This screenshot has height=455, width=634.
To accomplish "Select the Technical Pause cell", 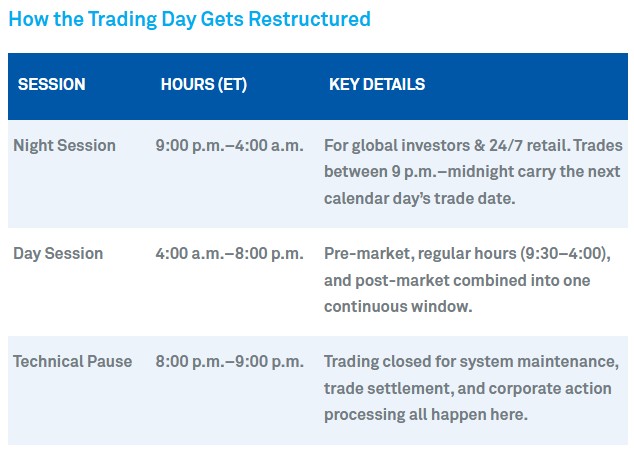I will coord(72,362).
